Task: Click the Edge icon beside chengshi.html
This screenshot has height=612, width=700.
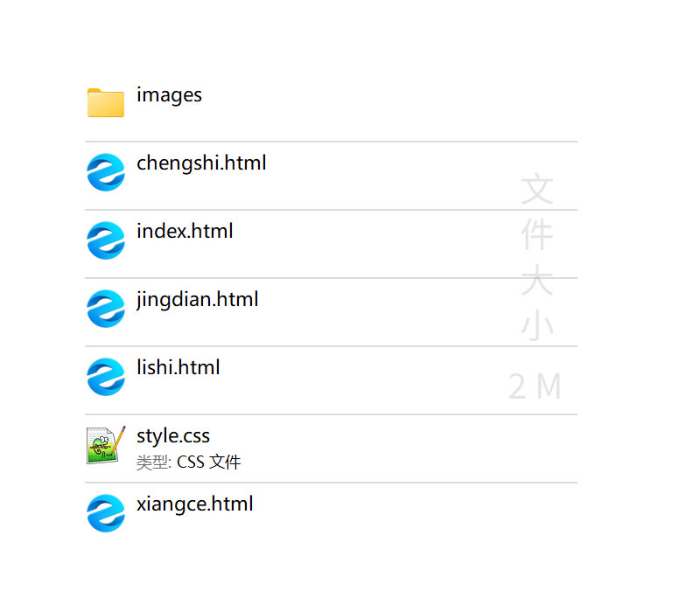Action: (106, 171)
